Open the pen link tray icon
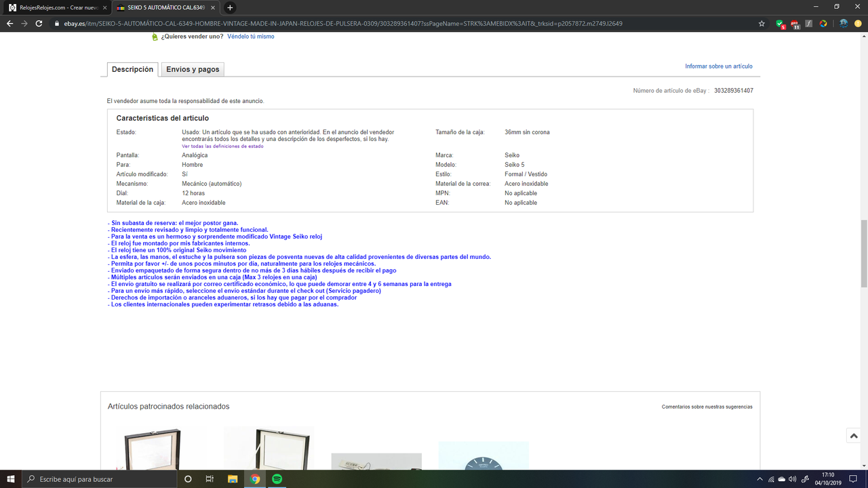 806,479
